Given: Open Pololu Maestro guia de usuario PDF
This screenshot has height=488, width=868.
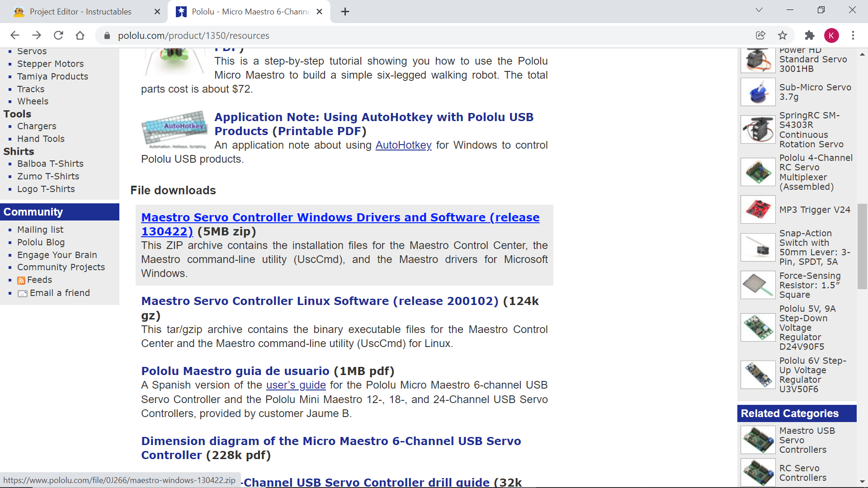Looking at the screenshot, I should [x=235, y=371].
